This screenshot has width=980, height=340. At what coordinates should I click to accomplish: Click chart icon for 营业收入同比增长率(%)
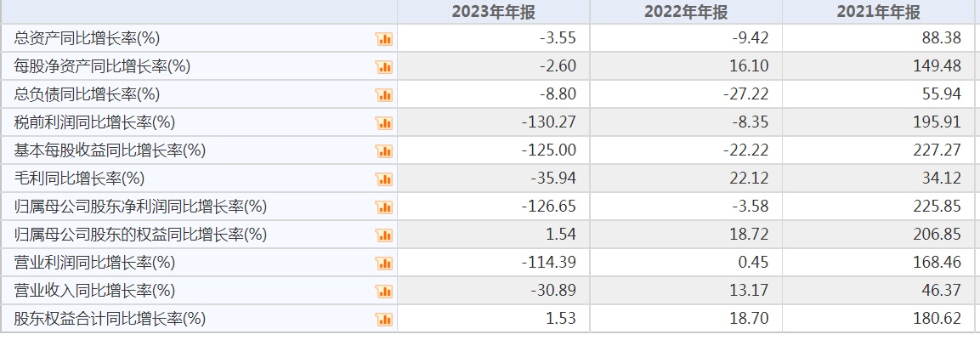click(x=383, y=292)
